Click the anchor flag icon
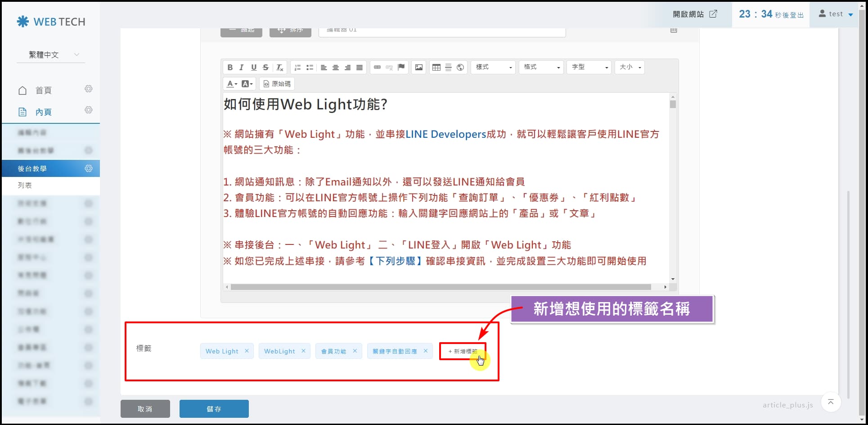 click(401, 68)
